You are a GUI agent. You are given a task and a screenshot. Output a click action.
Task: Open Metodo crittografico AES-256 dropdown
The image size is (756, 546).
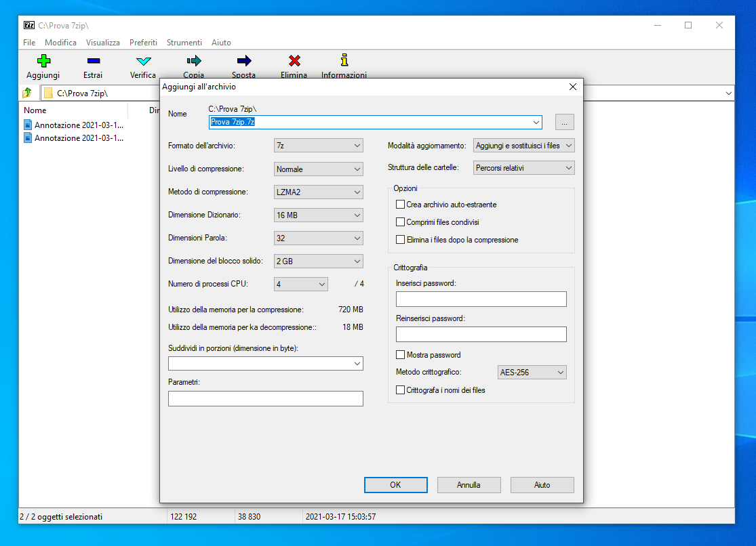click(x=532, y=372)
